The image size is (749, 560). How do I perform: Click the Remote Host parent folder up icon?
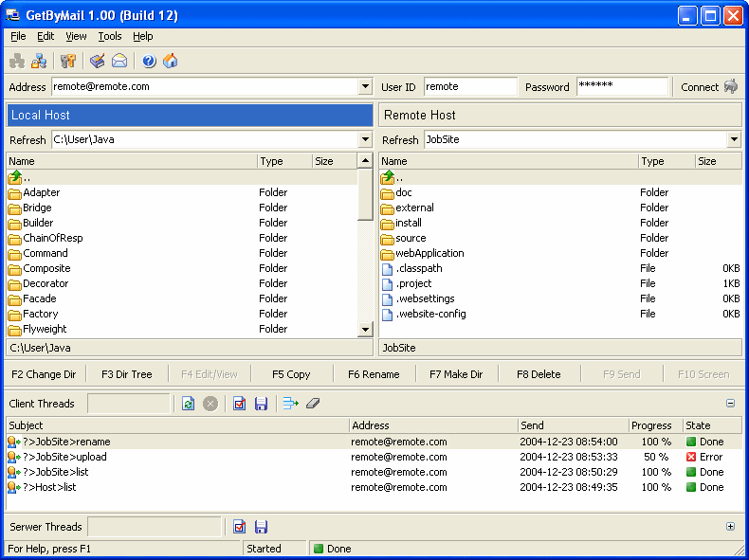[x=388, y=177]
